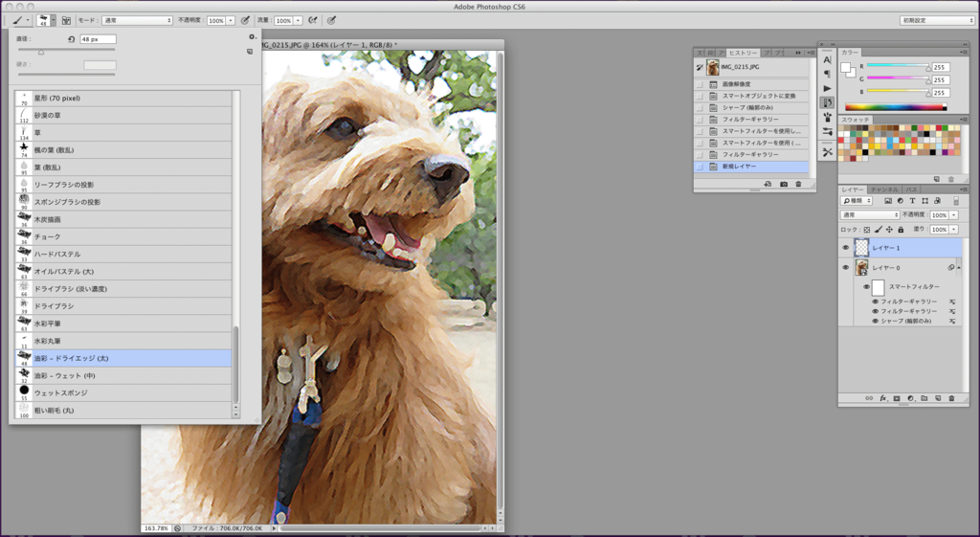This screenshot has width=980, height=537.
Task: Select the スウォッチ panel tab
Action: click(855, 120)
